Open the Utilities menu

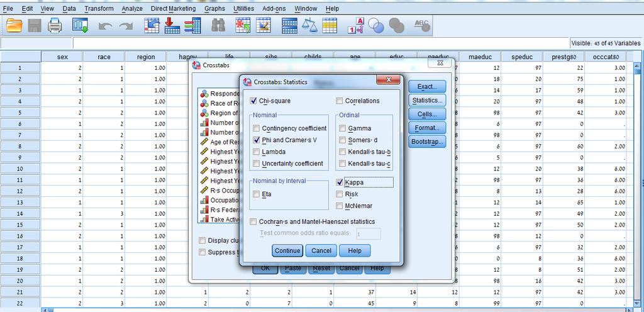(243, 8)
